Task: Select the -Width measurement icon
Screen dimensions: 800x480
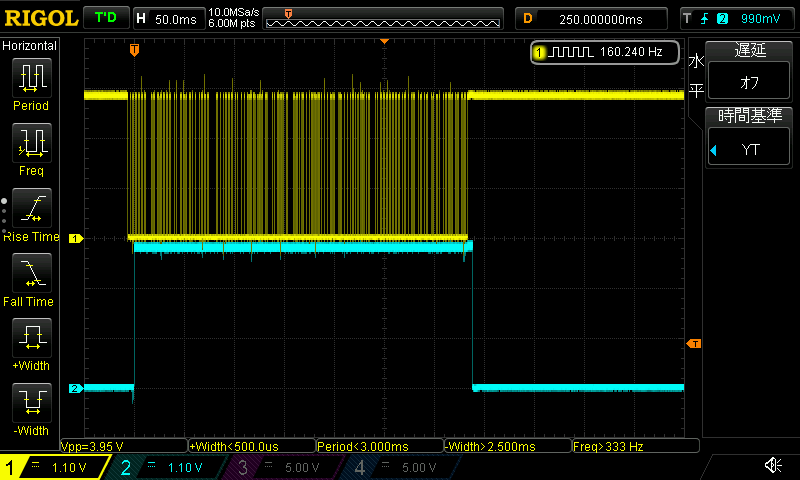Action: (x=32, y=402)
